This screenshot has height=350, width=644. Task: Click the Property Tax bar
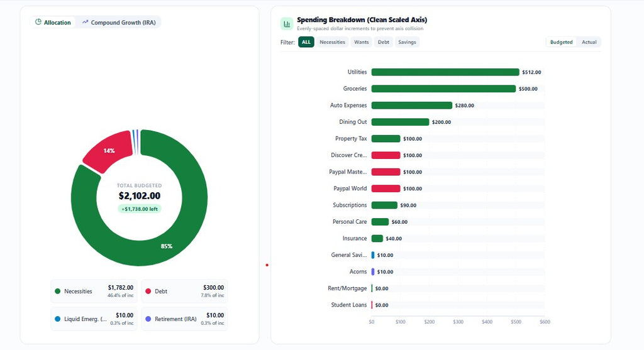(386, 139)
